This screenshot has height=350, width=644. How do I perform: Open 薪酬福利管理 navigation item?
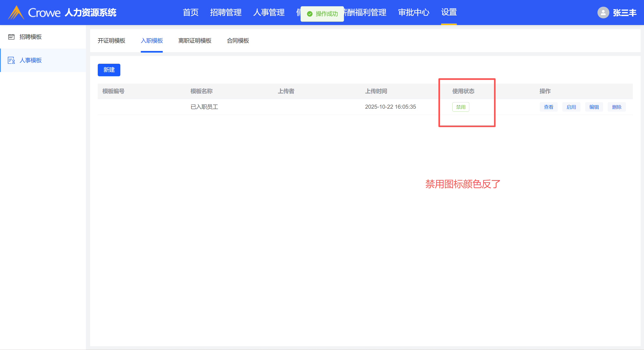pyautogui.click(x=366, y=12)
